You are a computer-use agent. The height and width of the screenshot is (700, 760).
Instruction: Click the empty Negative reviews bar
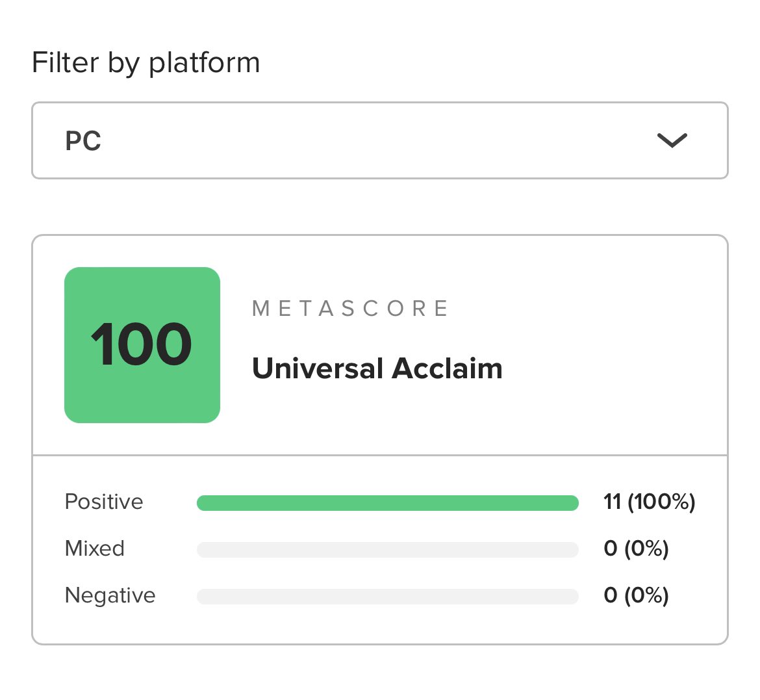point(387,597)
